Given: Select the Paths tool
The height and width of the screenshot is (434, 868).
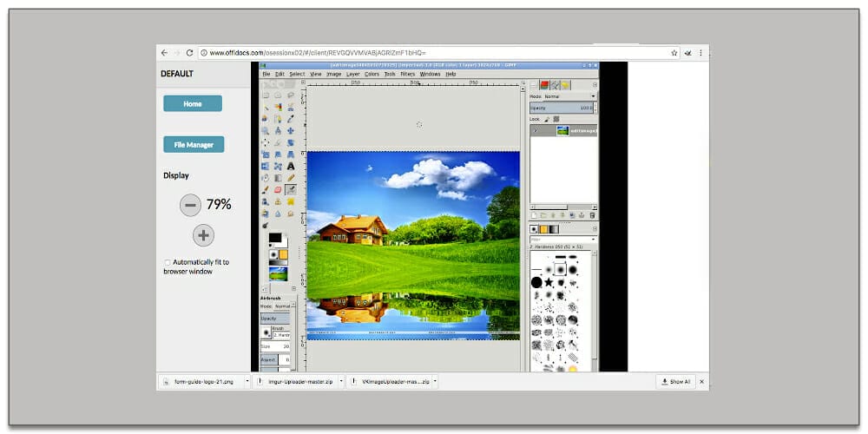Looking at the screenshot, I should click(x=278, y=119).
